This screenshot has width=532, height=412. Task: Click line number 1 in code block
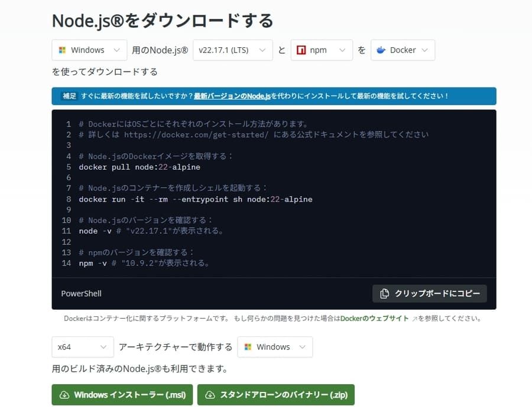69,124
